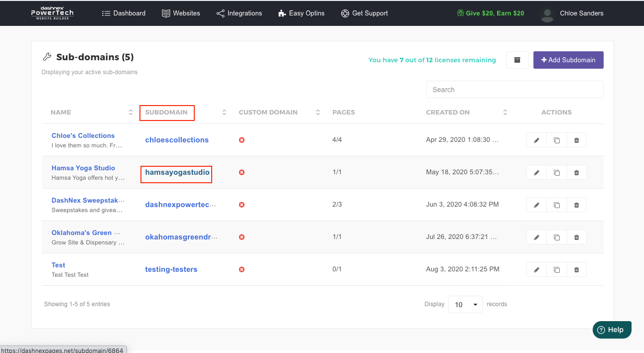Click the custom domain X for hamsayogastudio
The width and height of the screenshot is (644, 353).
point(242,172)
